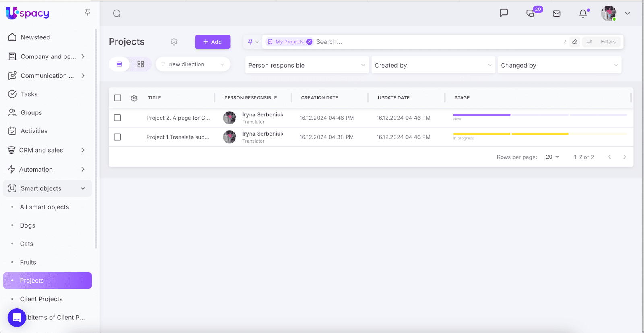The width and height of the screenshot is (644, 333).
Task: Go to Client Projects in sidebar
Action: [41, 299]
